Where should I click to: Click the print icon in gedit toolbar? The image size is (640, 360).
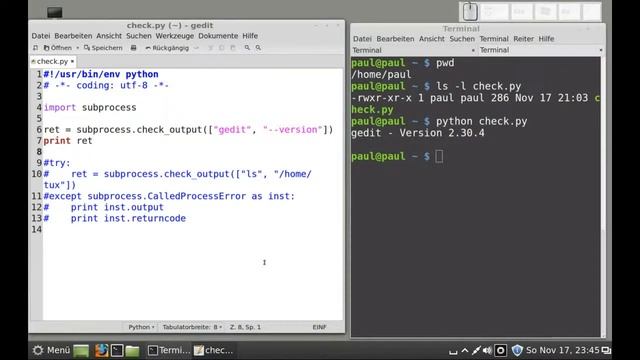133,48
